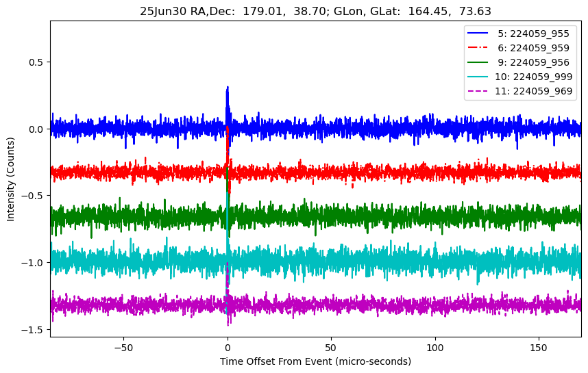
Task: Select legend entry 10: 224059_999
Action: pos(519,77)
